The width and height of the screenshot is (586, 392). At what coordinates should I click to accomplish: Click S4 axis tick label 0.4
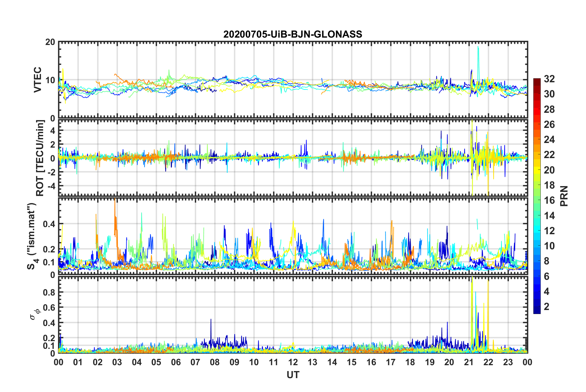[x=49, y=224]
